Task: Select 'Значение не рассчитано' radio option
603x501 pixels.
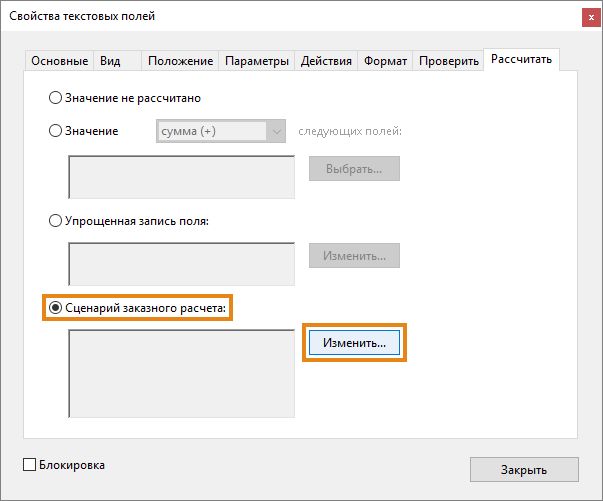Action: click(55, 98)
